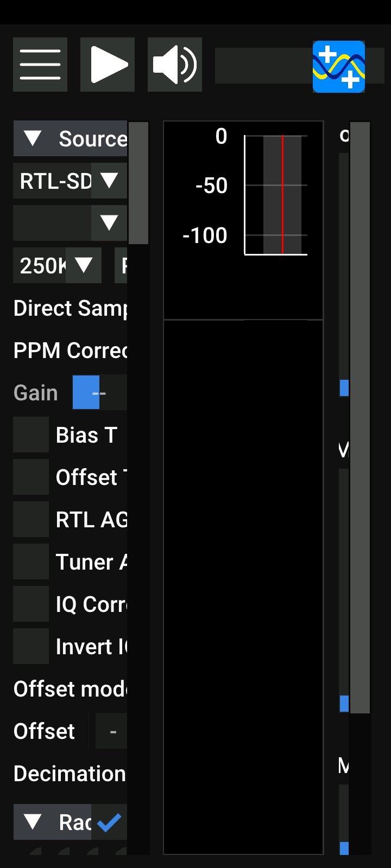Click the Offset minus button
The image size is (391, 868).
pos(111,731)
